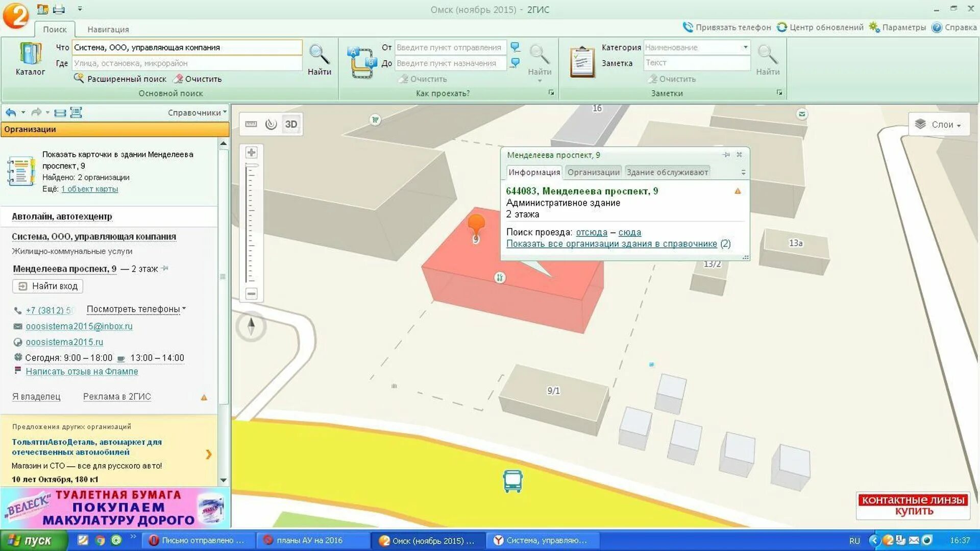Clear the search with Очистить in Основной поиск
The image size is (980, 551).
[198, 79]
